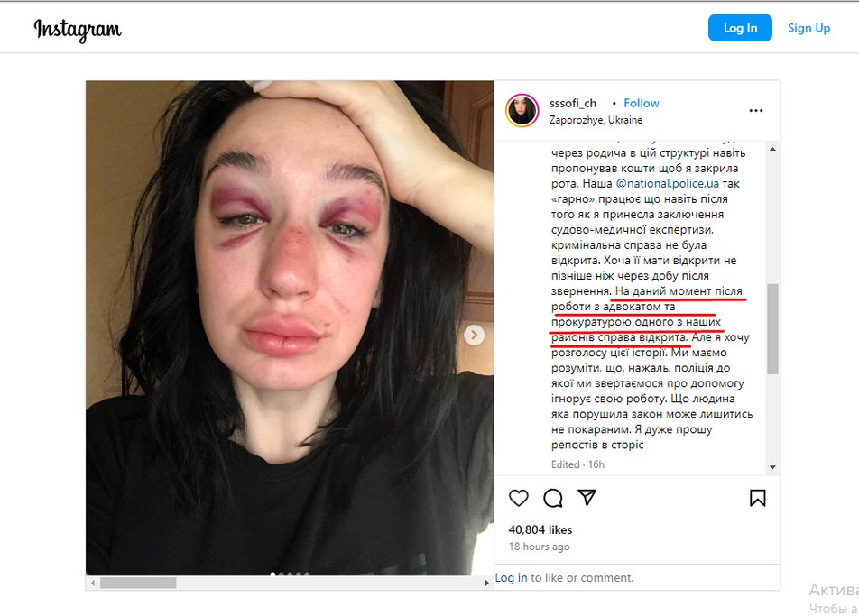Click the heart Like icon
This screenshot has width=859, height=616.
pyautogui.click(x=518, y=498)
